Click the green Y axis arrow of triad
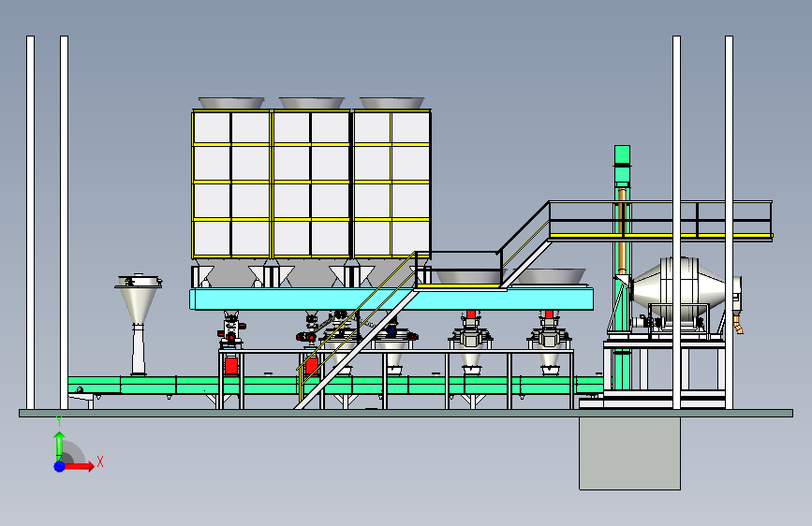The width and height of the screenshot is (812, 526). 59,446
